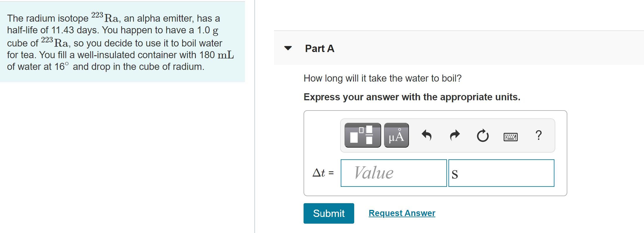Click the undo arrow in the answer toolbar
Screen dimensions: 644x233
[x=427, y=135]
